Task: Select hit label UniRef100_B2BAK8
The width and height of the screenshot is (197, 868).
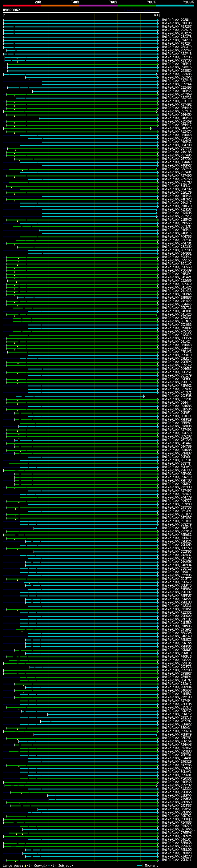Action: (177, 843)
